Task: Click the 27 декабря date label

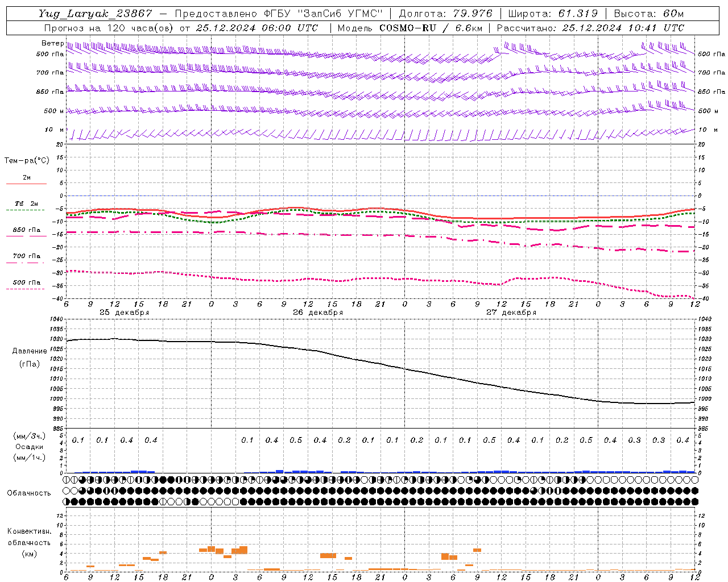Action: coord(511,313)
